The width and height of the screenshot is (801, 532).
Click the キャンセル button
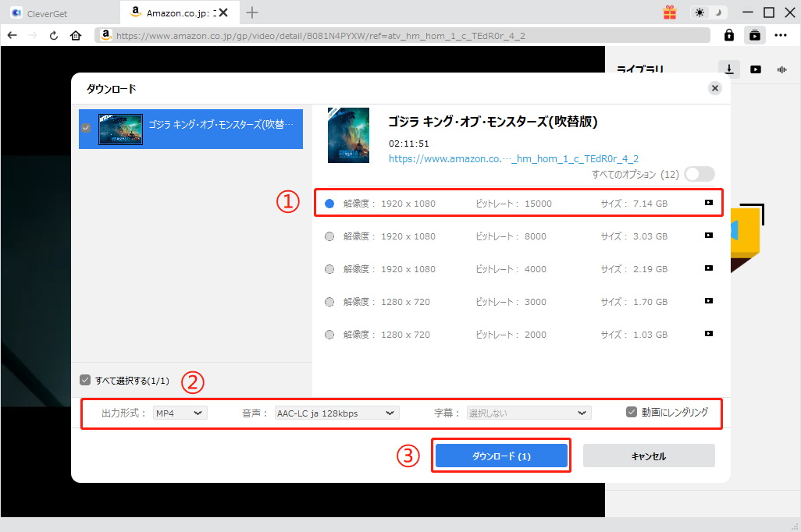click(649, 456)
